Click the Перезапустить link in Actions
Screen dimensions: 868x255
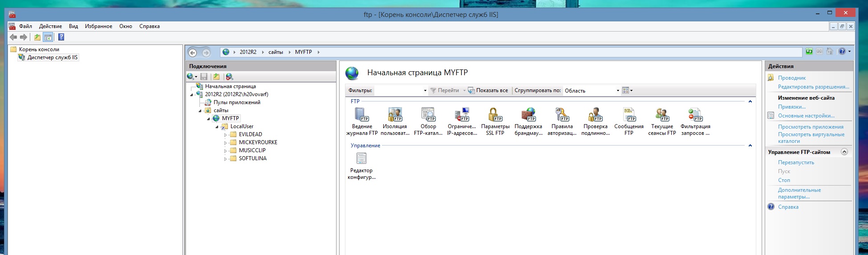pos(796,162)
